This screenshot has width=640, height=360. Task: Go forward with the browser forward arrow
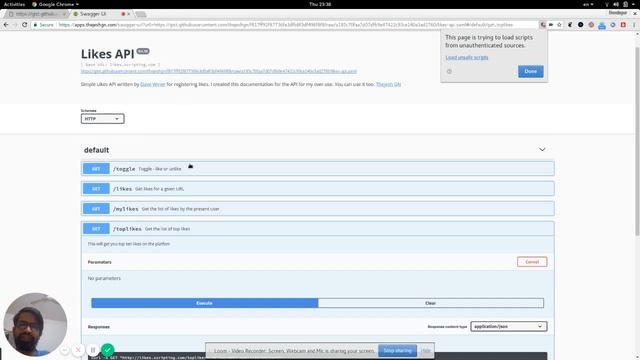point(15,25)
